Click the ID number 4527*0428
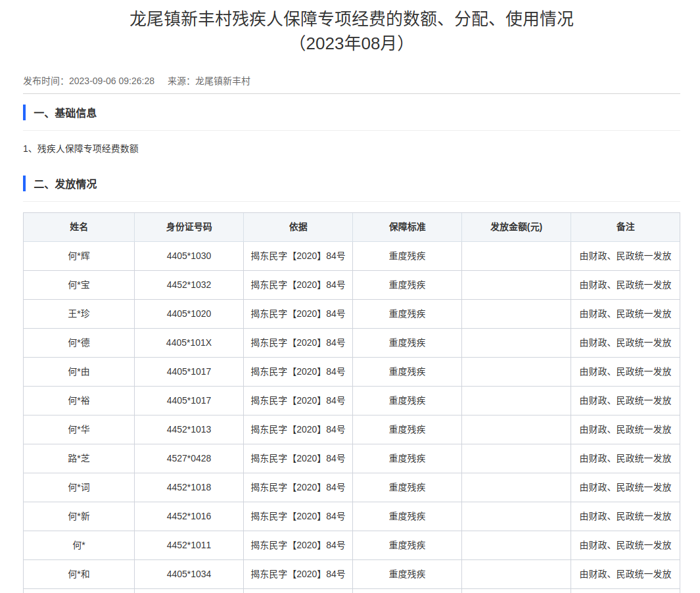Image resolution: width=700 pixels, height=593 pixels. pos(189,459)
